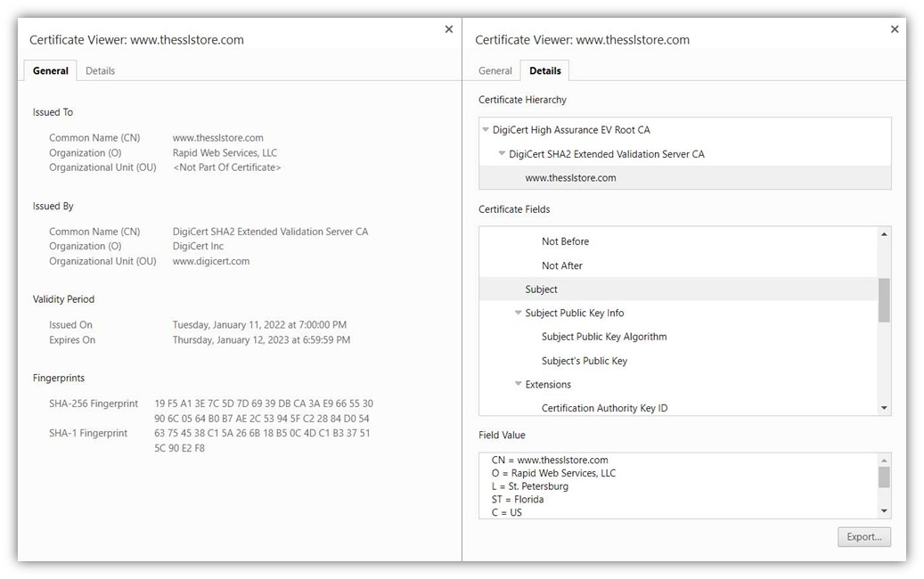
Task: Click first line of SHA-1 fingerprint value
Action: [x=262, y=433]
